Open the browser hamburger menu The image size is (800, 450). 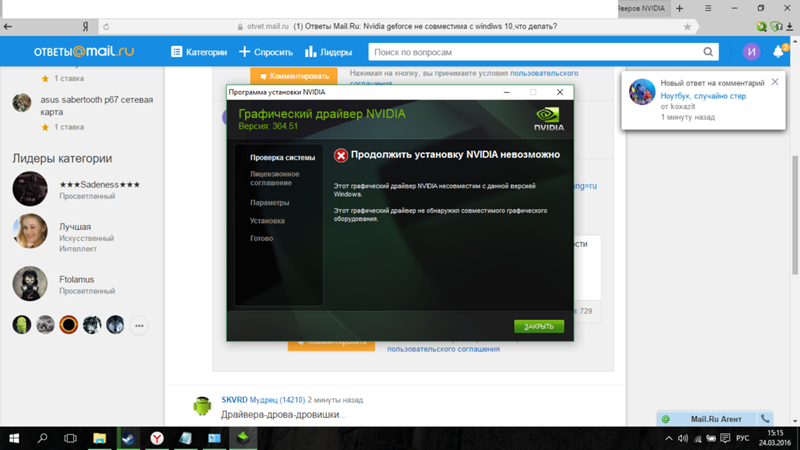(x=708, y=8)
